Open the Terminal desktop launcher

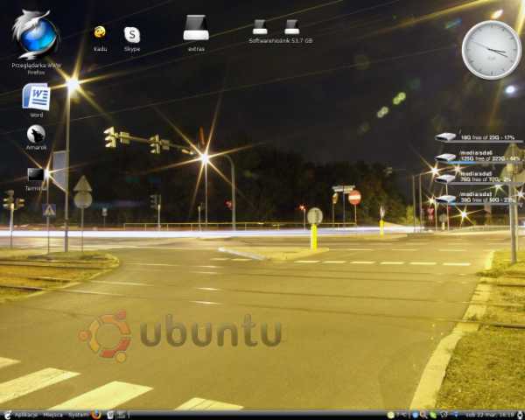click(36, 175)
